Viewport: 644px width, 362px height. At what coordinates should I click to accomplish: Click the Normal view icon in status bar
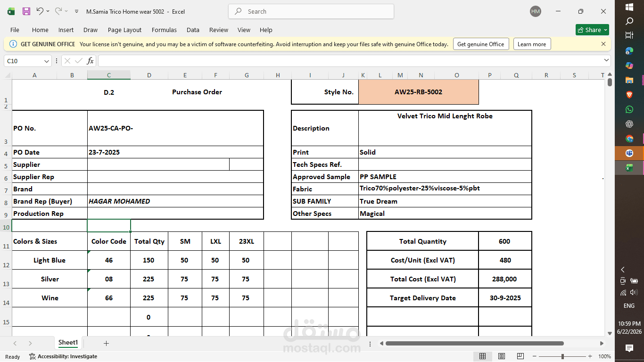pyautogui.click(x=483, y=356)
